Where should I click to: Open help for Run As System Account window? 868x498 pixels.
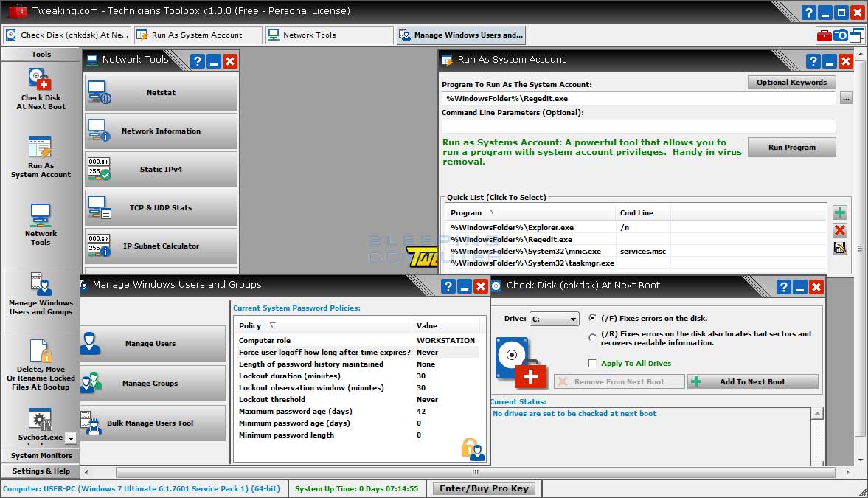[813, 61]
